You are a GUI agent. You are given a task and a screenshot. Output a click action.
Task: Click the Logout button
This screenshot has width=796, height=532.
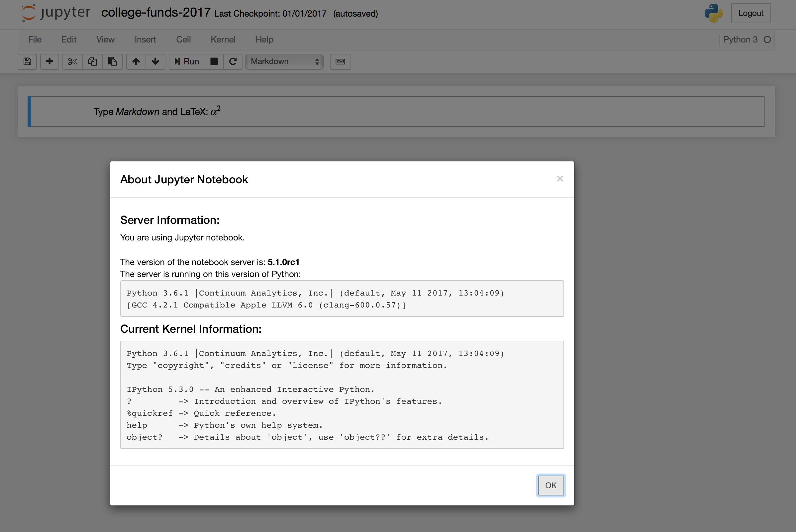tap(750, 13)
